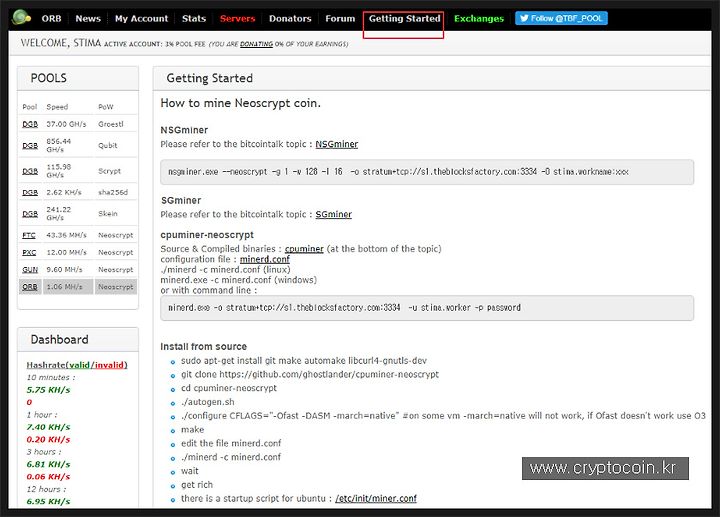This screenshot has height=517, width=720.
Task: Go to My Account
Action: click(141, 18)
